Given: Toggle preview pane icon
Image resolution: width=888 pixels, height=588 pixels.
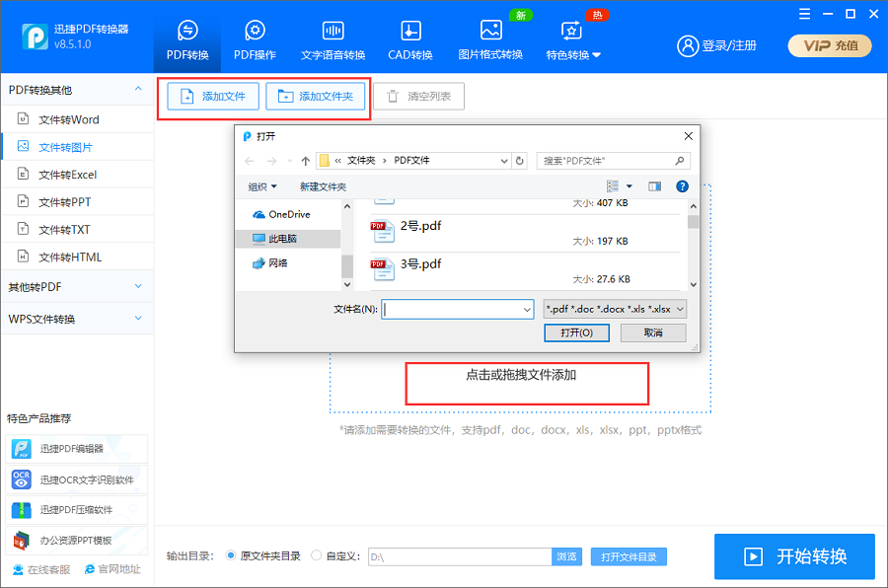Looking at the screenshot, I should tap(655, 186).
